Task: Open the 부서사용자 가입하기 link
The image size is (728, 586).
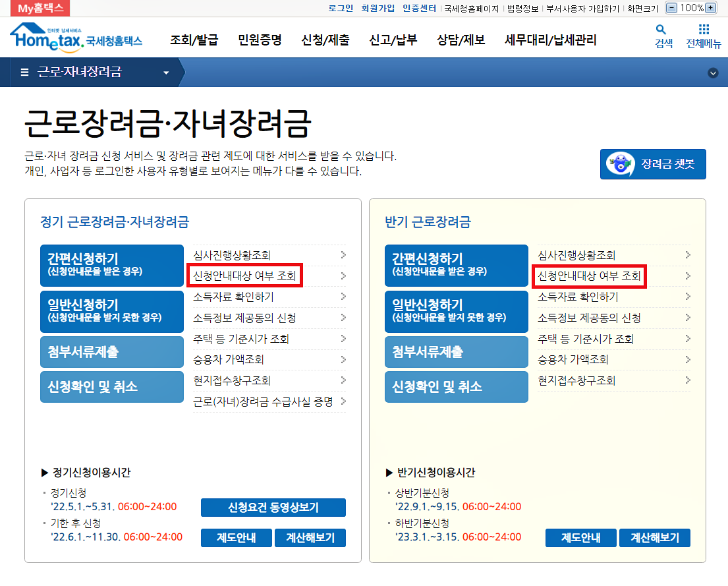Action: coord(582,9)
